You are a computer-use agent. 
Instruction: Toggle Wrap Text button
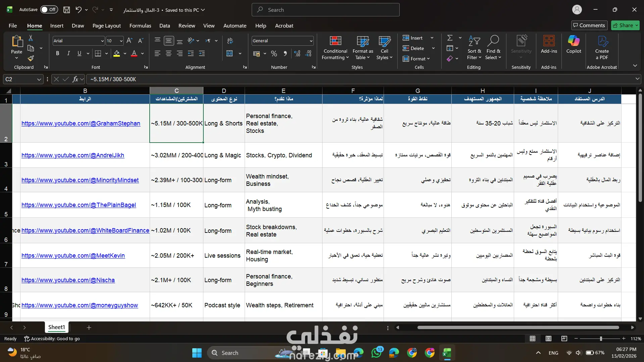coord(230,41)
